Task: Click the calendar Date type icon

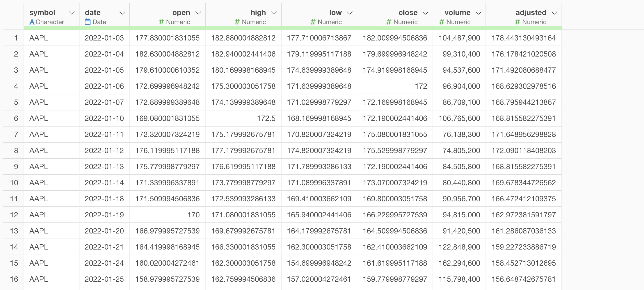Action: click(x=88, y=22)
